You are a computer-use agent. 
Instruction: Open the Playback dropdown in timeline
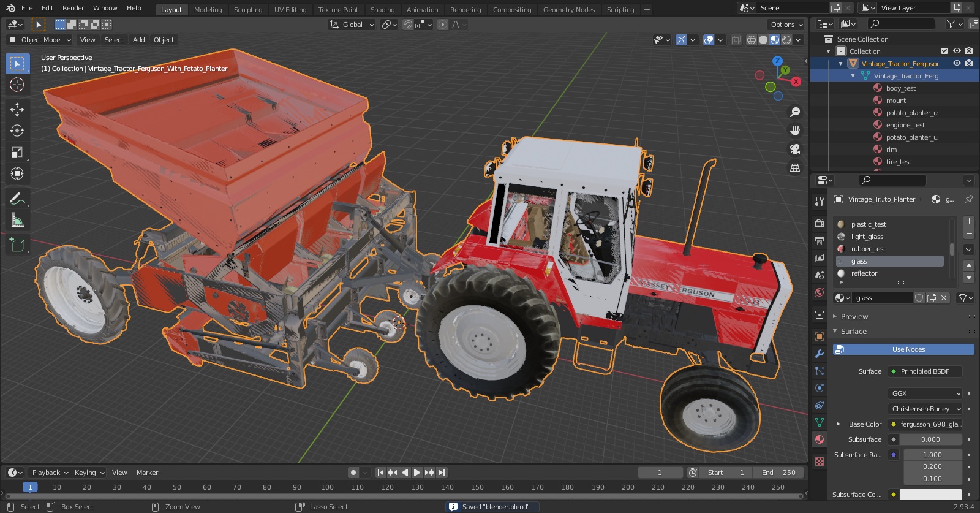click(x=50, y=473)
